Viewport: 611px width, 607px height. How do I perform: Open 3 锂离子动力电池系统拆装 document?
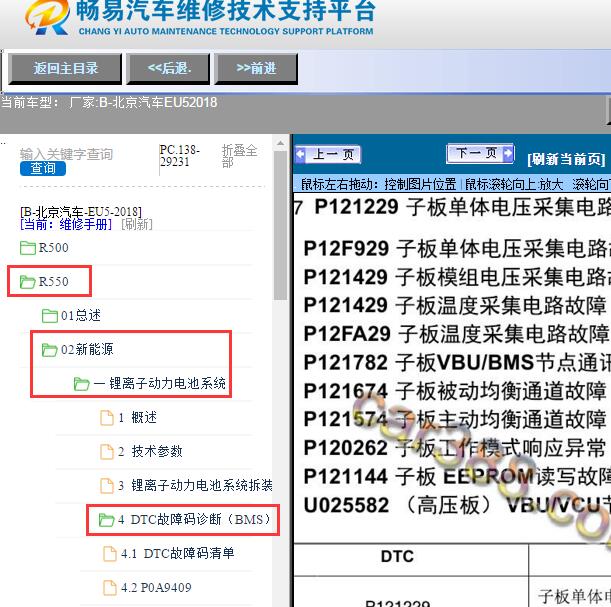click(195, 485)
